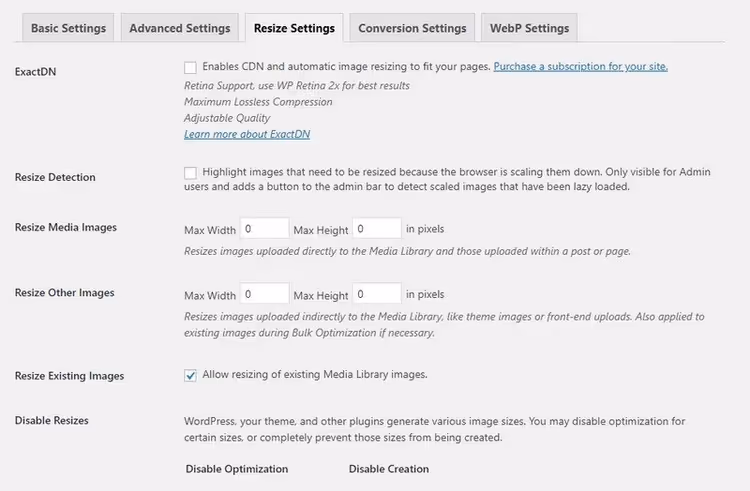Image resolution: width=750 pixels, height=491 pixels.
Task: Click the Adjustable Quality text
Action: click(227, 118)
